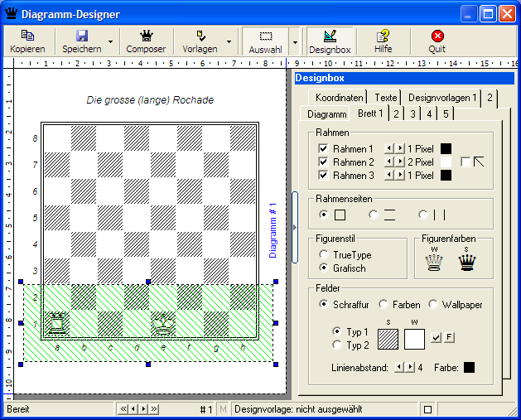Activate the Auswahl selection tool

tap(266, 41)
